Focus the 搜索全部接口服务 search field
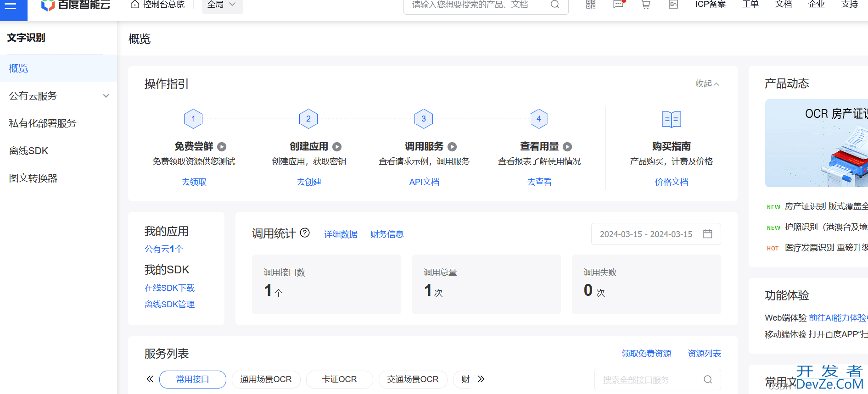Screen dimensions: 868x394 pyautogui.click(x=658, y=380)
